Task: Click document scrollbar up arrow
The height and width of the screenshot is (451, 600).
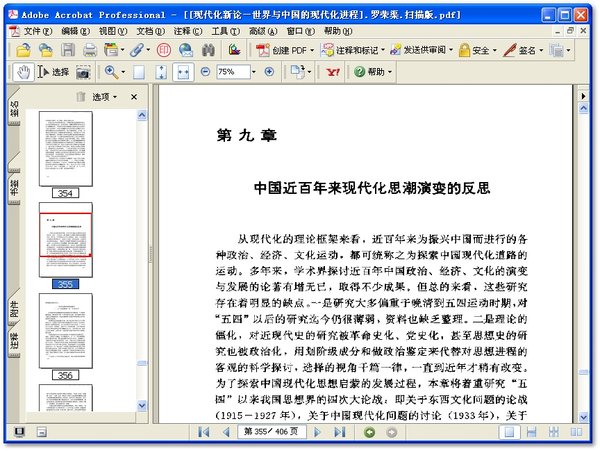Action: click(x=584, y=109)
